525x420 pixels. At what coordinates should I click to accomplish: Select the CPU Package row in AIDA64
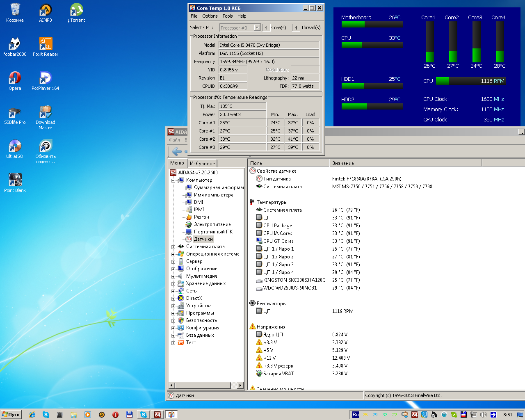coord(308,226)
